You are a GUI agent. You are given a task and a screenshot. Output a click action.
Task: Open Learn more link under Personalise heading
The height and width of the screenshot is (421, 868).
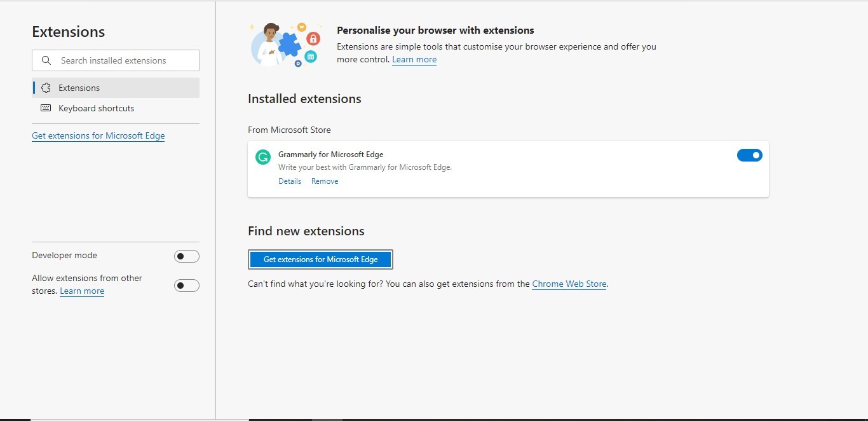click(x=414, y=60)
